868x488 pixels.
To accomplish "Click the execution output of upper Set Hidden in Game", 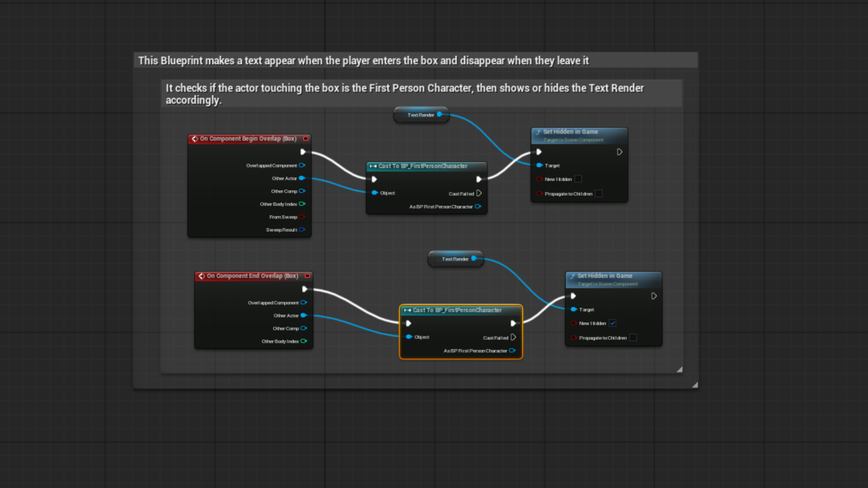I will [620, 152].
